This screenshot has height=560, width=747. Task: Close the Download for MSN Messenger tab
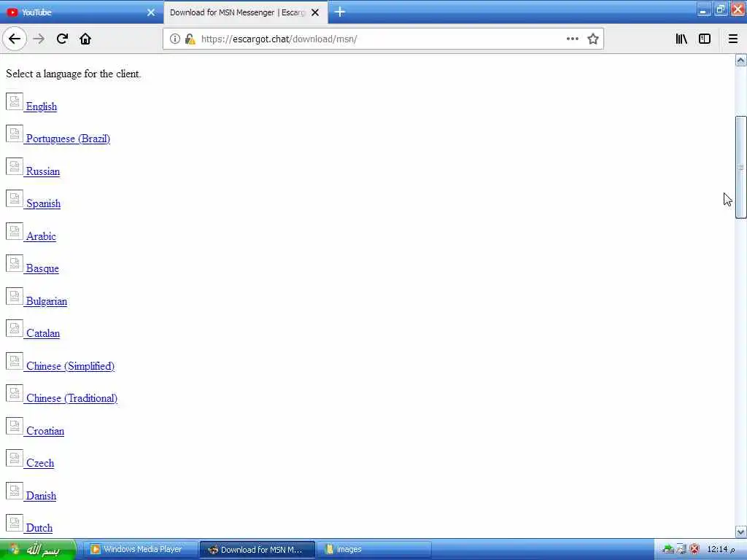click(x=315, y=12)
